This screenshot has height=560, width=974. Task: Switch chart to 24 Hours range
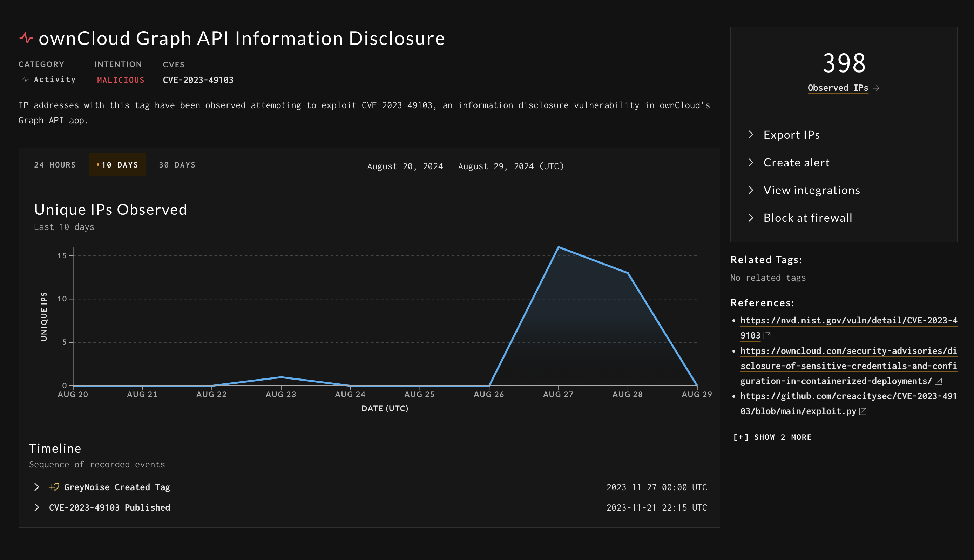coord(55,165)
